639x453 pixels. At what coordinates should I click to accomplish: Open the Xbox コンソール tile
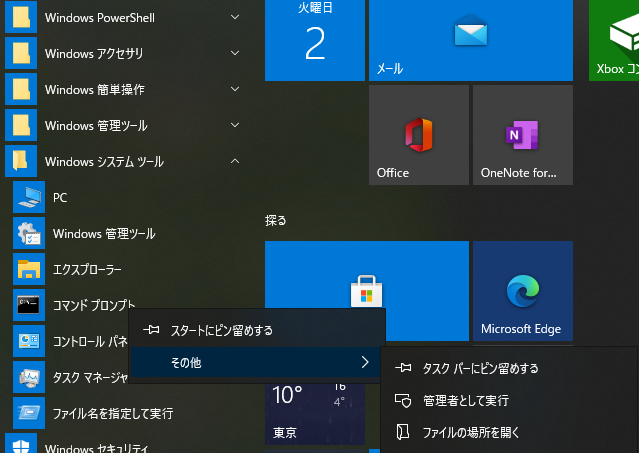click(x=614, y=40)
